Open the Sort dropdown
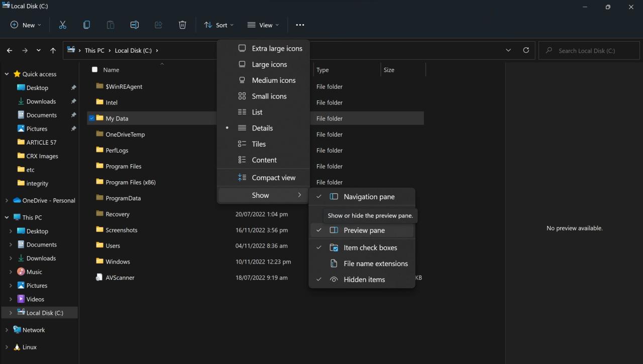This screenshot has width=643, height=364. click(219, 25)
